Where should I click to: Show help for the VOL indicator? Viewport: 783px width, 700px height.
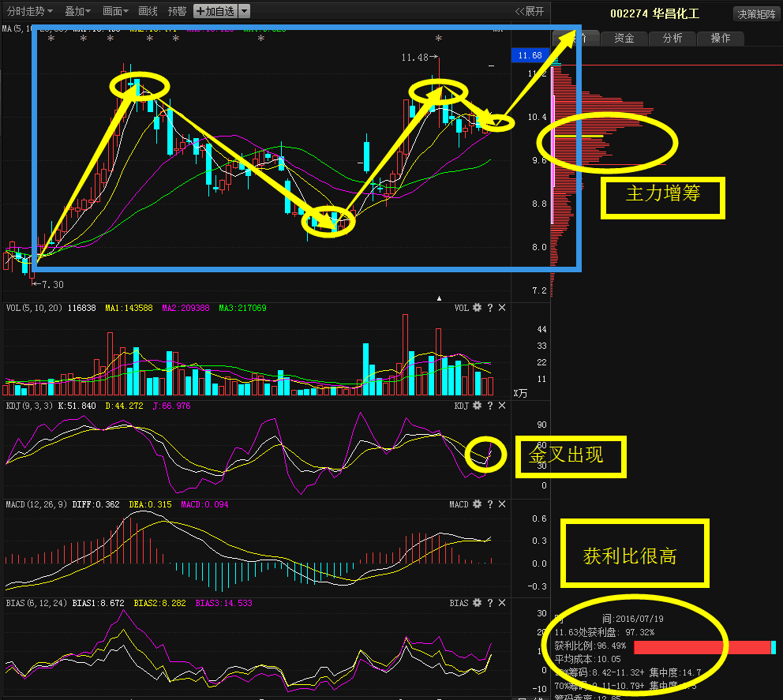tap(489, 308)
